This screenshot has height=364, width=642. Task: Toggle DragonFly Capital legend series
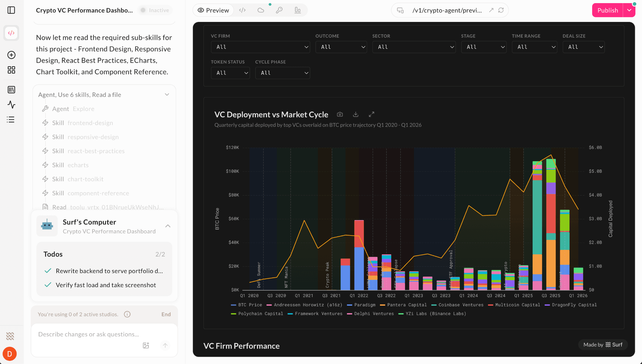pos(571,305)
